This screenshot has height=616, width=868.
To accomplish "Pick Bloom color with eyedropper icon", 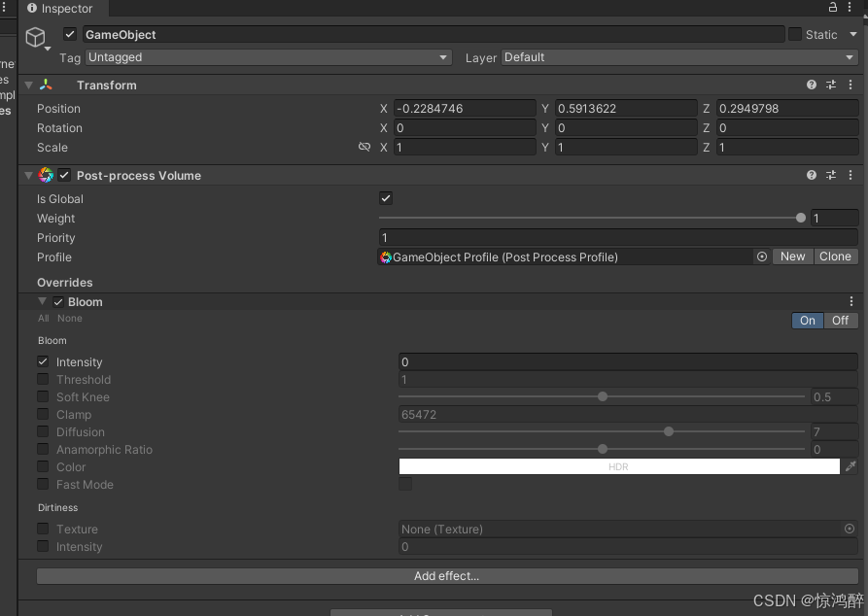I will [851, 466].
